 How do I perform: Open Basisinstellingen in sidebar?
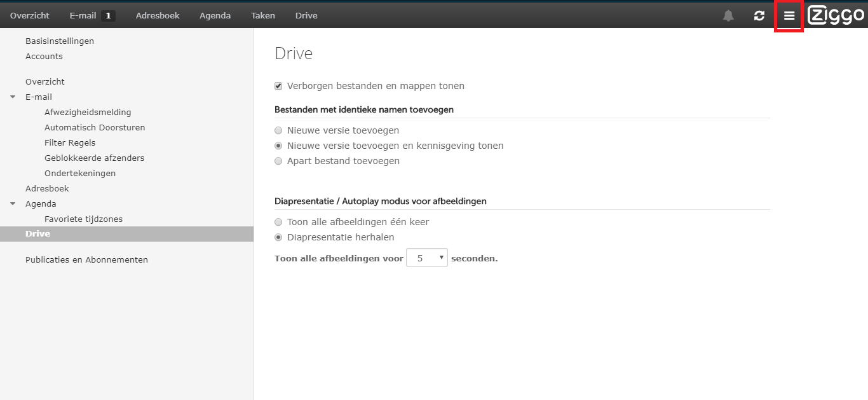60,41
